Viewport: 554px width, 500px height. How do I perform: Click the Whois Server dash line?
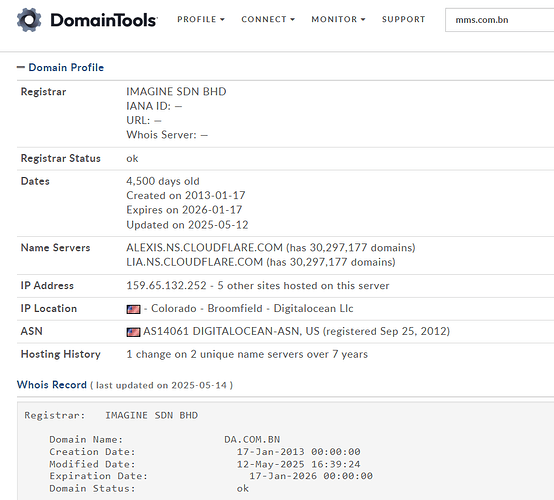tap(167, 135)
